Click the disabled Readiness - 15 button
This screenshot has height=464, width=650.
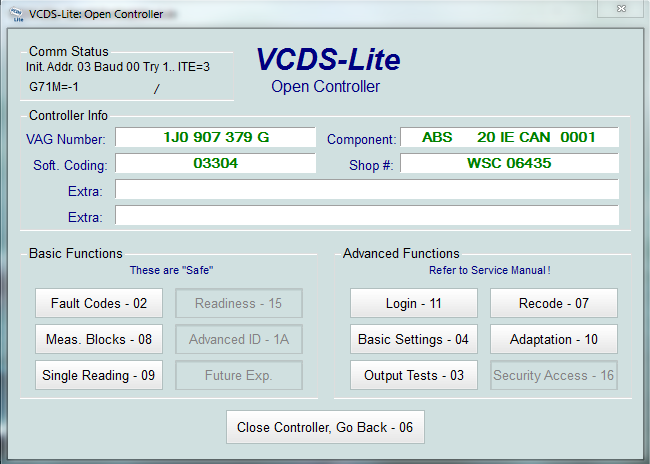[x=239, y=303]
